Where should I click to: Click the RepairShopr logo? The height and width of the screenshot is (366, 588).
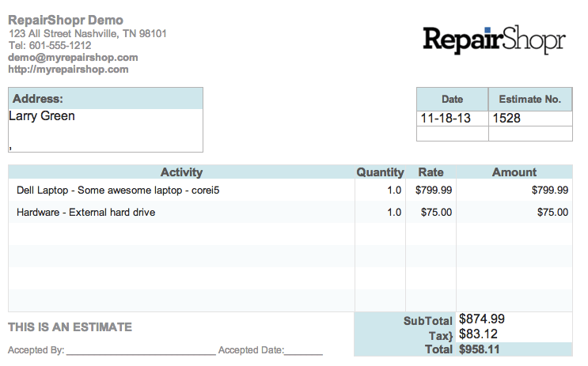pos(494,40)
